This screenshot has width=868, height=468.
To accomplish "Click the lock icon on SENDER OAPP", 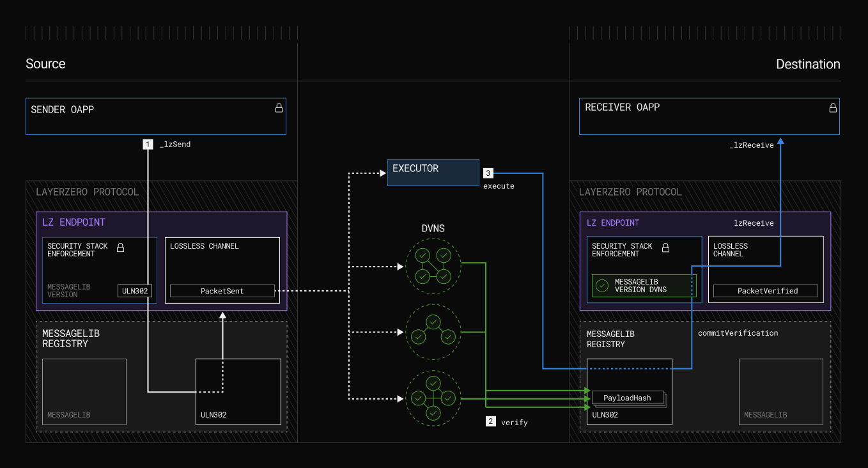I will [279, 108].
